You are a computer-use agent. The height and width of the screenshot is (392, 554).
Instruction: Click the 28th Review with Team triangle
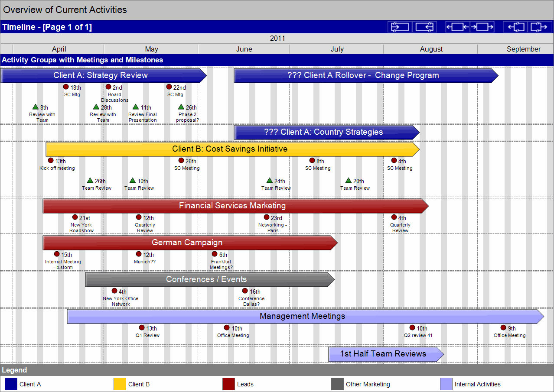(96, 107)
